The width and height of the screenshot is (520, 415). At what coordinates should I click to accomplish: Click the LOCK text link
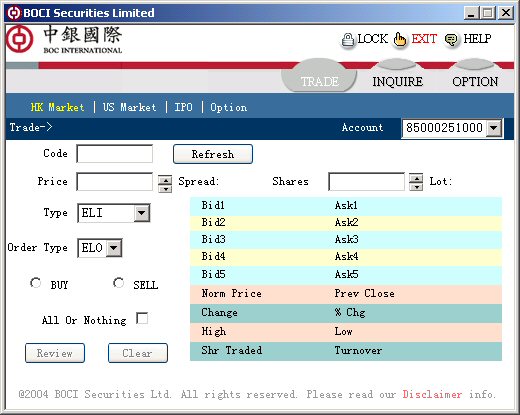[x=372, y=39]
